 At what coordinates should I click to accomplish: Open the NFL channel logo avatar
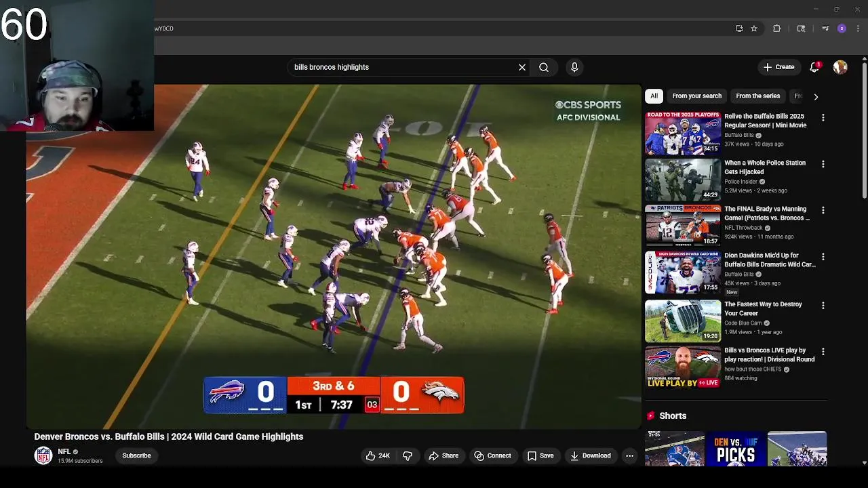[x=43, y=455]
